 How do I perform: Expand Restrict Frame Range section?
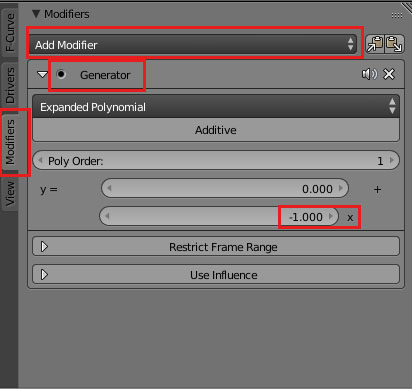tap(216, 247)
